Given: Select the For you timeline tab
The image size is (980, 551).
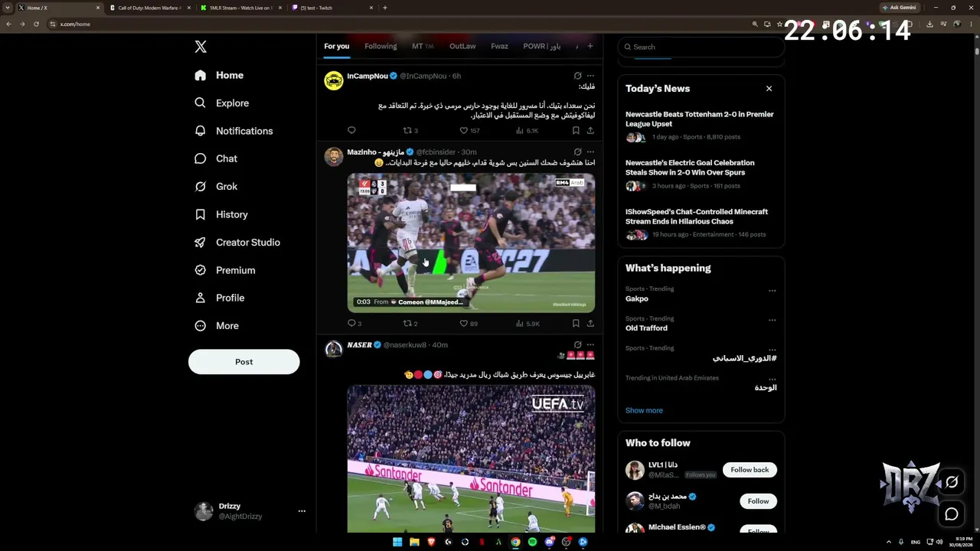Looking at the screenshot, I should (x=336, y=47).
